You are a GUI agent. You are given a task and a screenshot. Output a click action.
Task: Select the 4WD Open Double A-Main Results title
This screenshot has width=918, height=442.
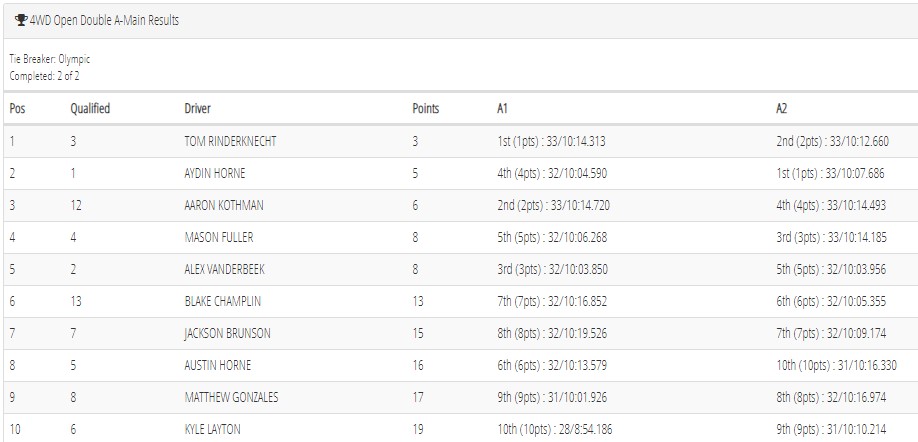(104, 20)
